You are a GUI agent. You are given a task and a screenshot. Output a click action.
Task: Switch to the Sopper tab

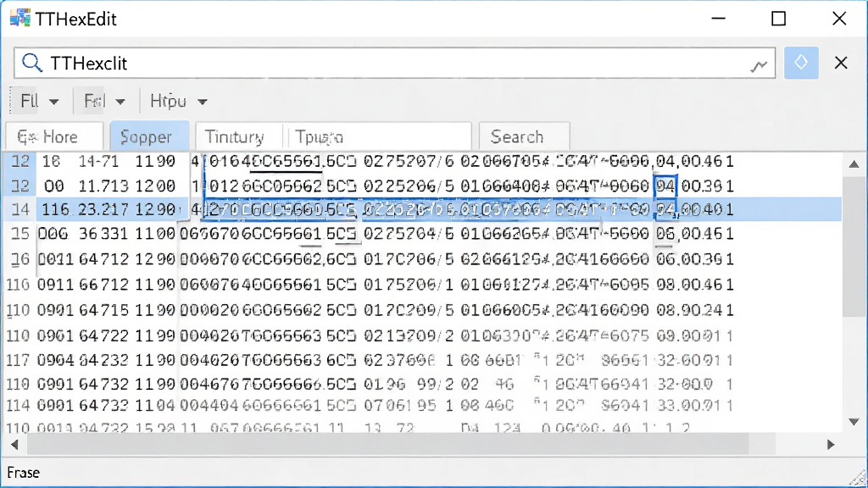149,136
